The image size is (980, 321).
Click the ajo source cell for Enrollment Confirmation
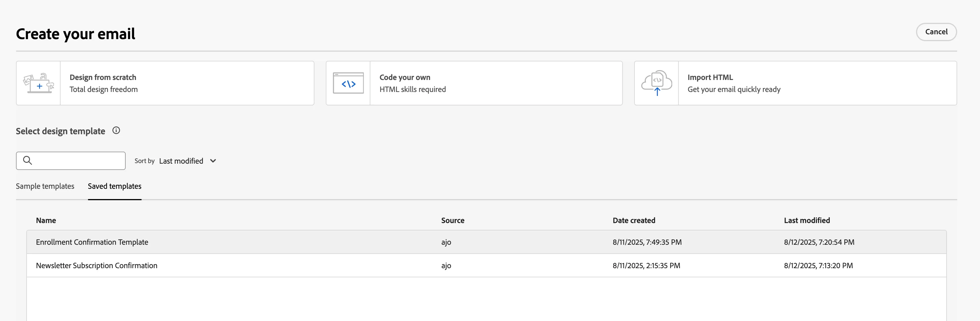446,242
